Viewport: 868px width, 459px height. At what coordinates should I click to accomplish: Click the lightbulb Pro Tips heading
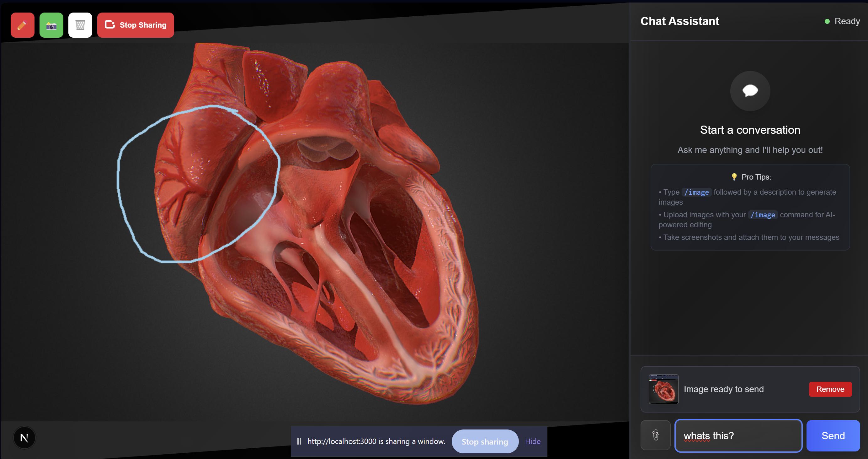click(751, 177)
